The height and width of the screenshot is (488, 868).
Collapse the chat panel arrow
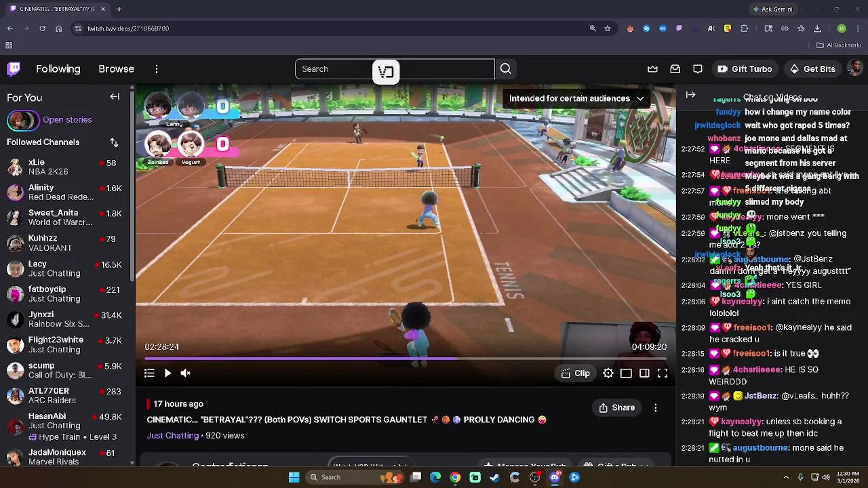690,95
